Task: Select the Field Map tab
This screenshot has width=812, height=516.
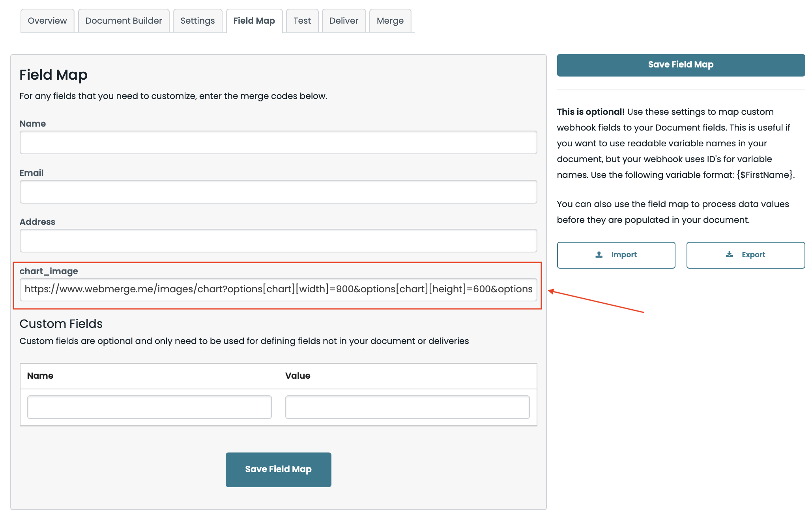Action: click(x=254, y=21)
